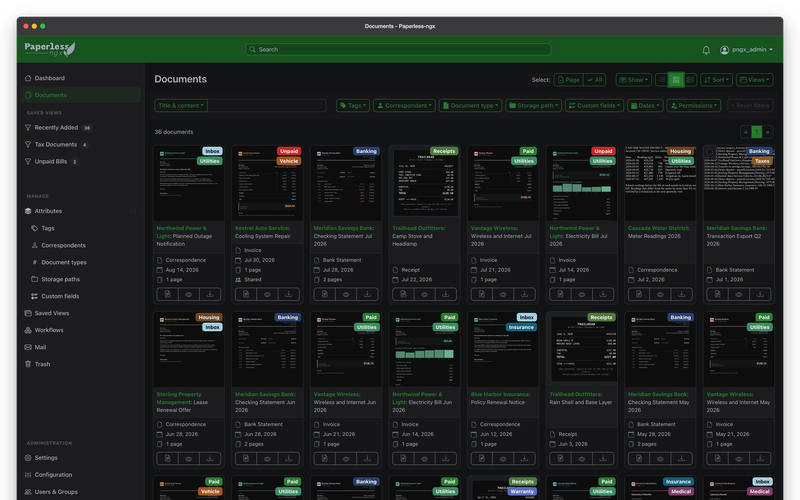The height and width of the screenshot is (500, 800).
Task: Click the filter text box beside Title & content
Action: (267, 106)
